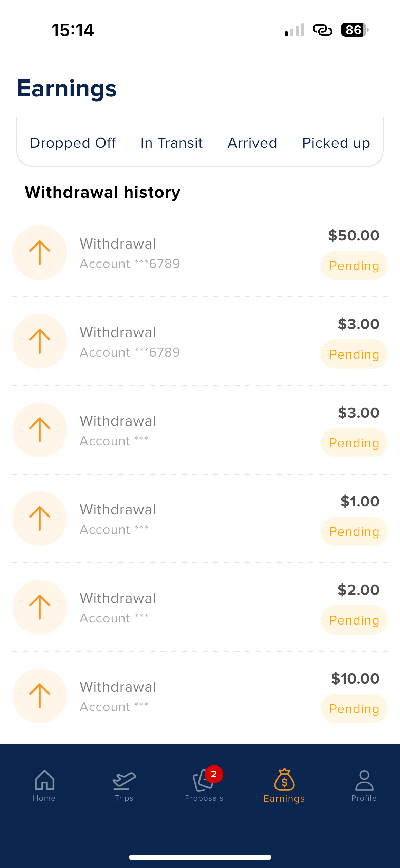Open Proposals icon with red badge

[204, 780]
